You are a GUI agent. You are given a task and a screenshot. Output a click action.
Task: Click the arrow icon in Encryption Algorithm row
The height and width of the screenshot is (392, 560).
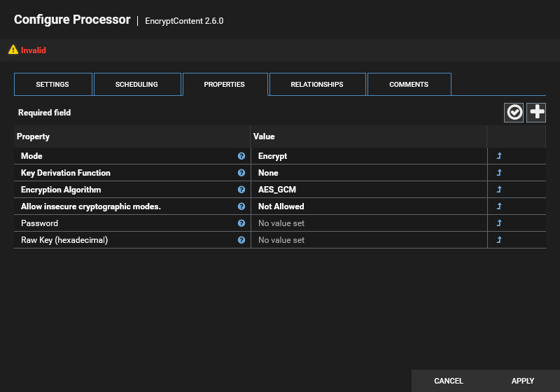tap(499, 189)
